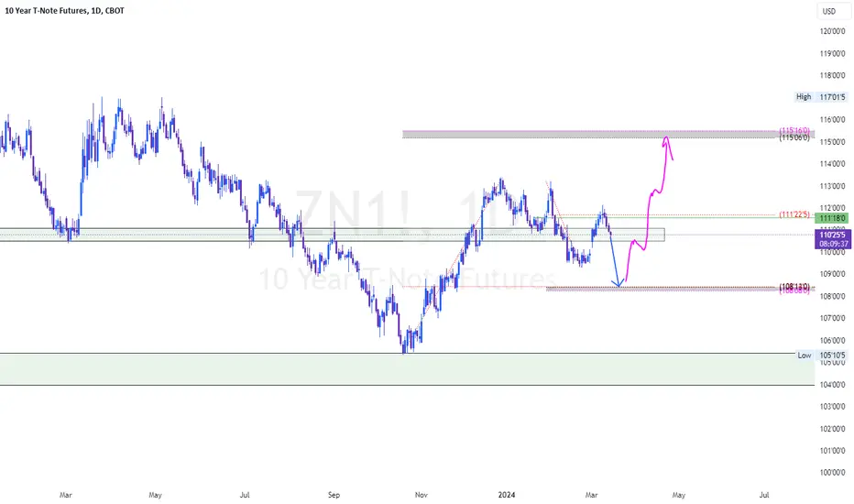The height and width of the screenshot is (504, 854).
Task: Click the 113'00'0 price scale label
Action: [x=832, y=186]
